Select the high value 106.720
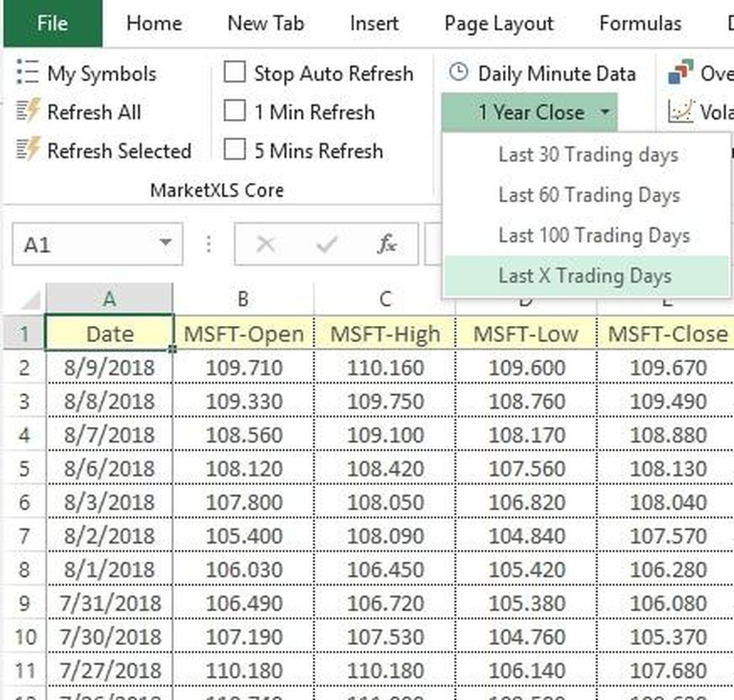This screenshot has width=734, height=700. pos(385,603)
